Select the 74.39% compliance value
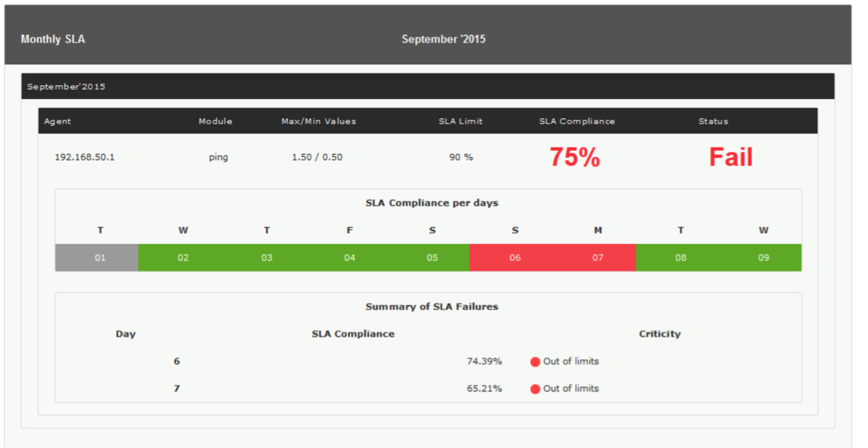 coord(485,362)
